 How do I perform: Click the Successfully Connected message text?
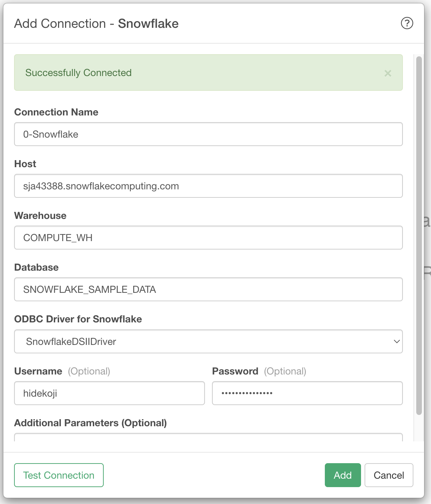coord(78,73)
